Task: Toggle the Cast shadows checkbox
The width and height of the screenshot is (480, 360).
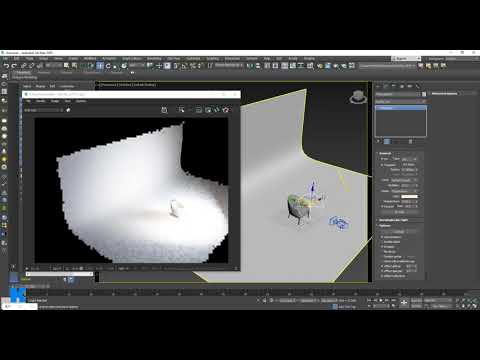Action: tap(382, 237)
